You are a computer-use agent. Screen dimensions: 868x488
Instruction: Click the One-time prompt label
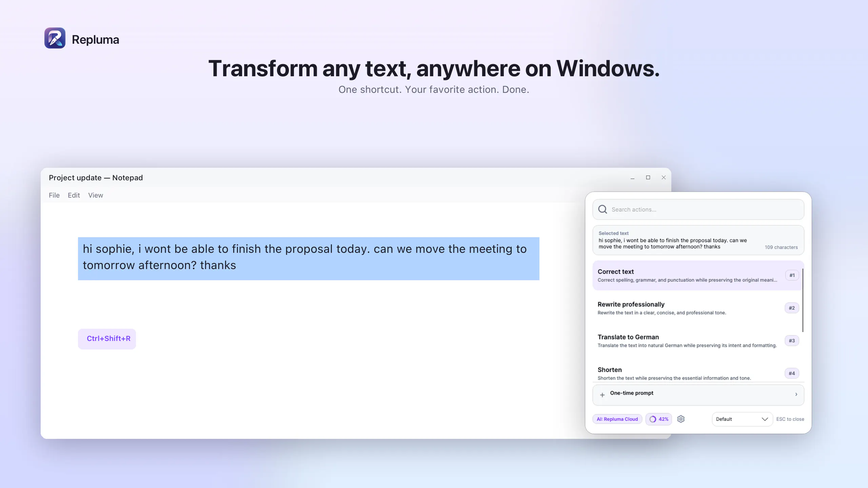tap(632, 393)
